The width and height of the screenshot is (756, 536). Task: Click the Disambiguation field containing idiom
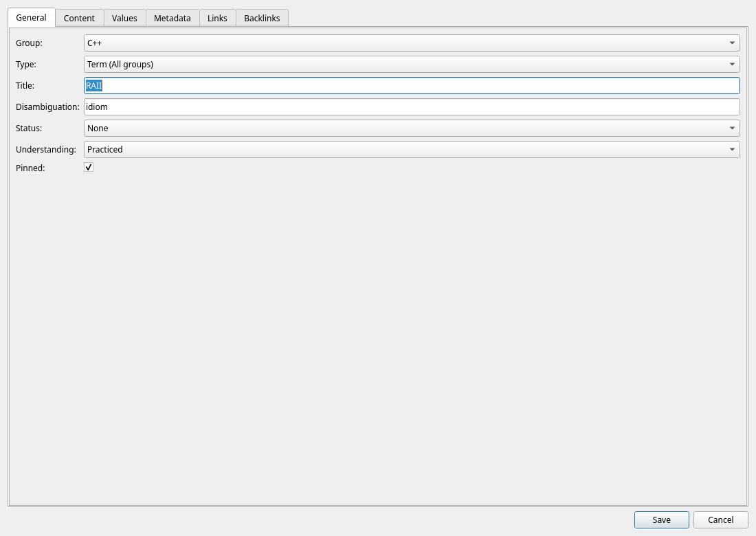pyautogui.click(x=412, y=107)
